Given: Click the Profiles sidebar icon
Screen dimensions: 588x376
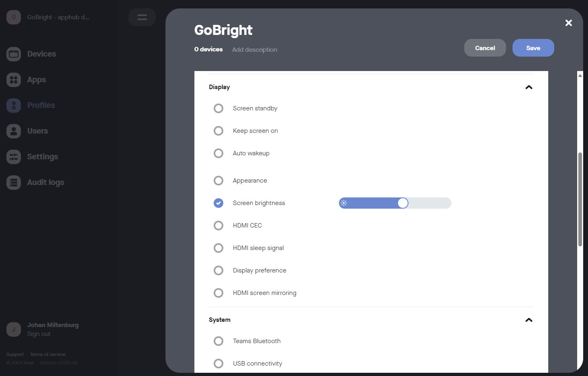Looking at the screenshot, I should tap(14, 106).
